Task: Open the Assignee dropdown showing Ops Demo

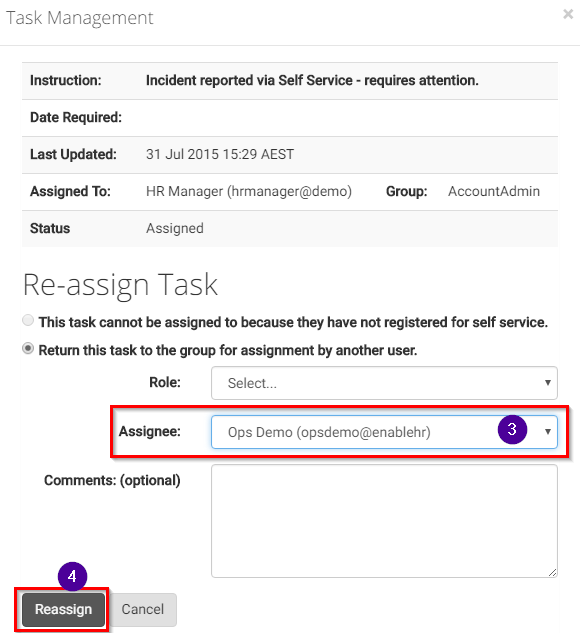Action: [x=384, y=432]
